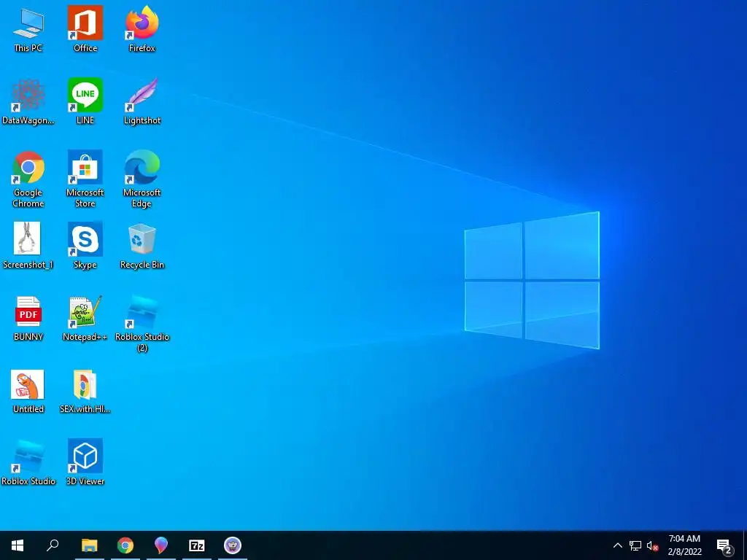Select the Recycle Bin icon
Image resolution: width=747 pixels, height=560 pixels.
tap(142, 246)
